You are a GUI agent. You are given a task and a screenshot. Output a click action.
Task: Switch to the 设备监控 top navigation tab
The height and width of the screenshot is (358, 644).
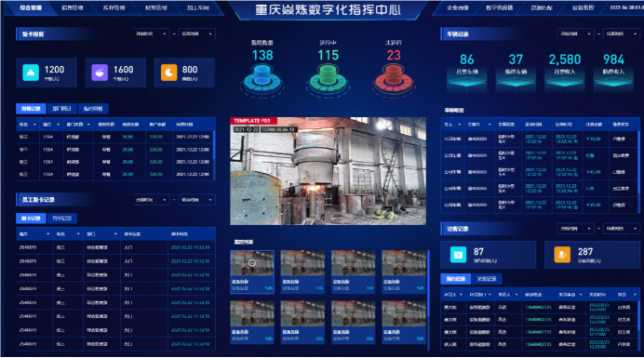pos(584,7)
